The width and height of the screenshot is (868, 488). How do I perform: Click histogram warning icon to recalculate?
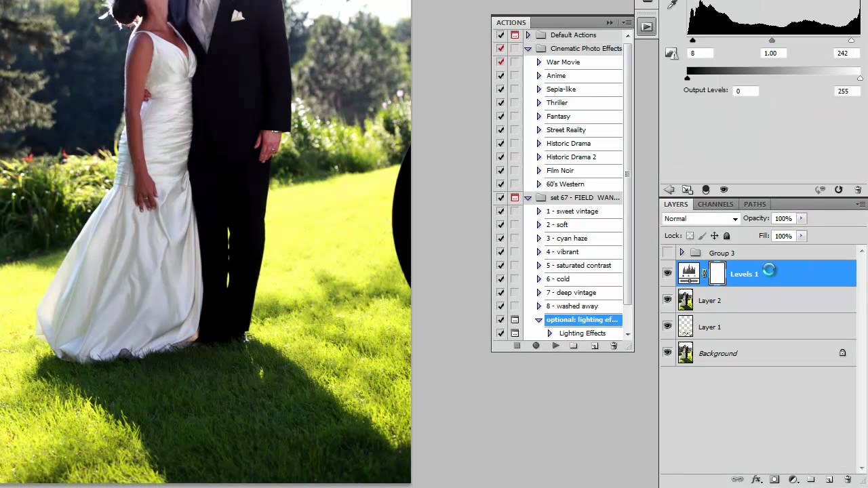tap(671, 53)
